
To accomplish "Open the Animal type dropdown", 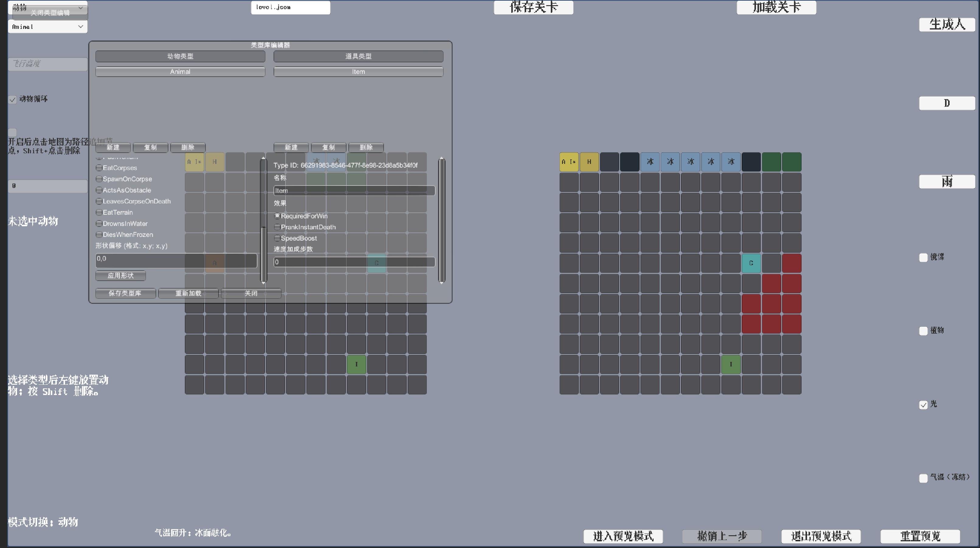I will [47, 27].
